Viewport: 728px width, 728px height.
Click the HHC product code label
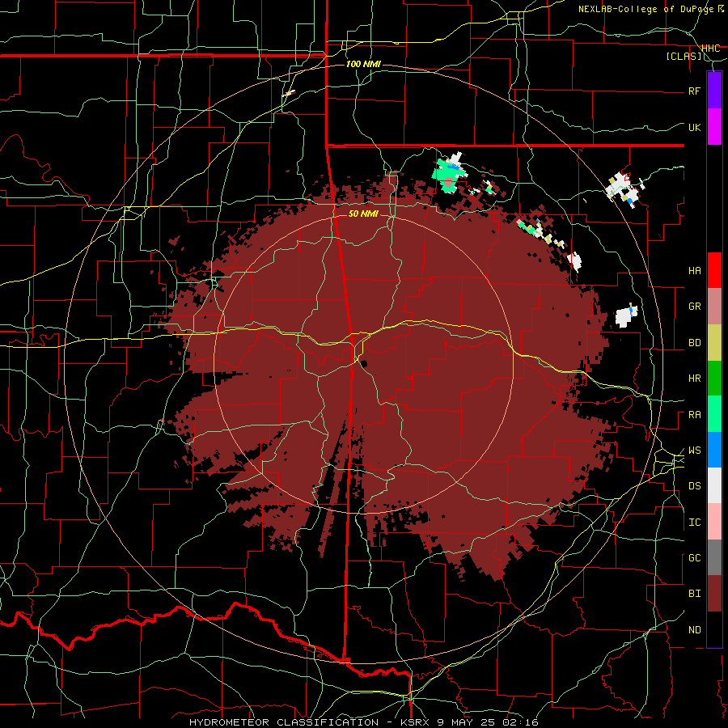coord(710,48)
